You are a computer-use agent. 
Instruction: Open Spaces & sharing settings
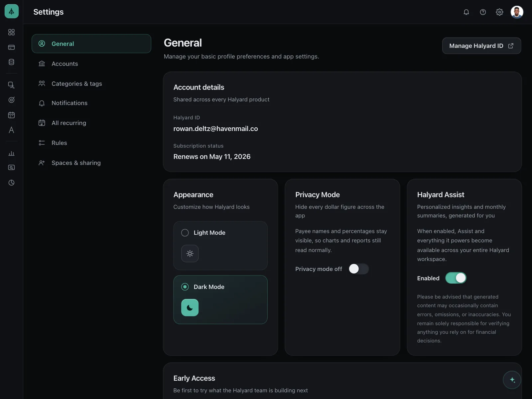tap(91, 163)
